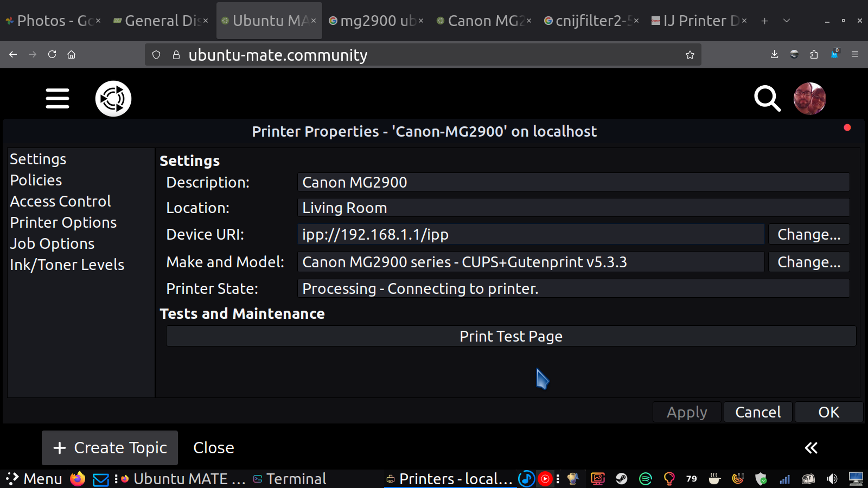Click the Cancel button

point(758,412)
